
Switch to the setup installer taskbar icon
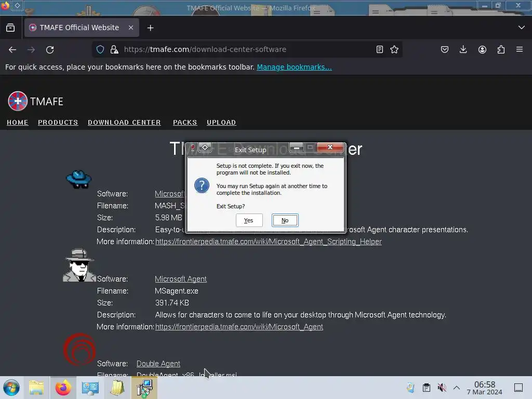point(144,388)
